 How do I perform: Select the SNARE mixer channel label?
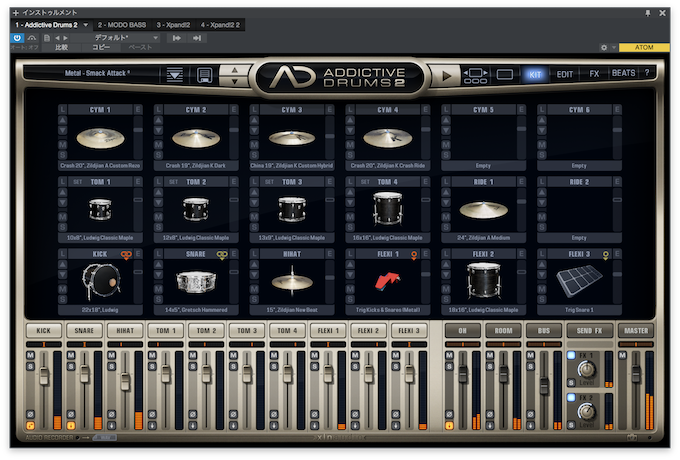pos(84,330)
